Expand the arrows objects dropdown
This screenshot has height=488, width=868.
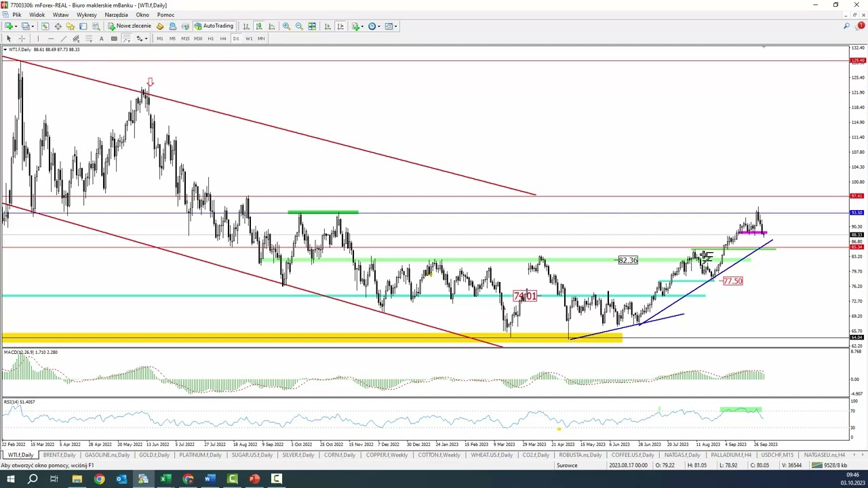[146, 39]
